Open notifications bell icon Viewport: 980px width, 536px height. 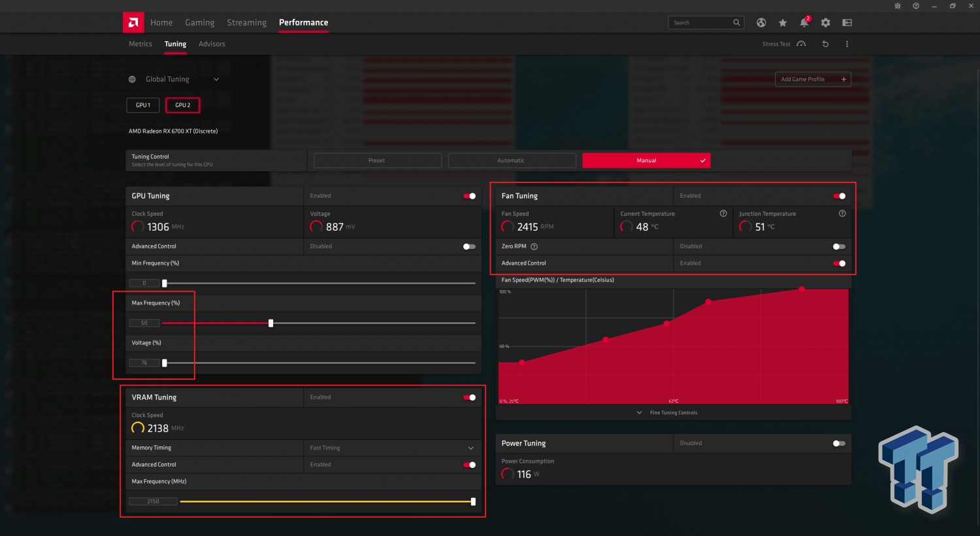(804, 23)
